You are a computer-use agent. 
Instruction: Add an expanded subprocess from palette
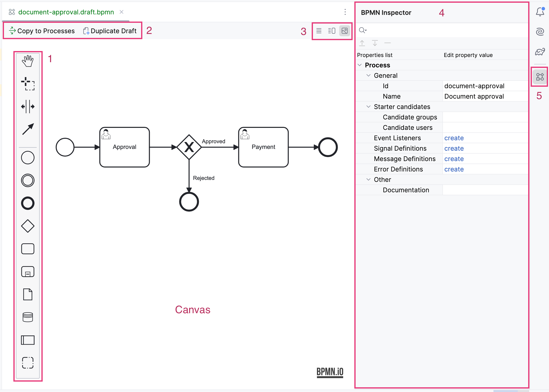28,272
